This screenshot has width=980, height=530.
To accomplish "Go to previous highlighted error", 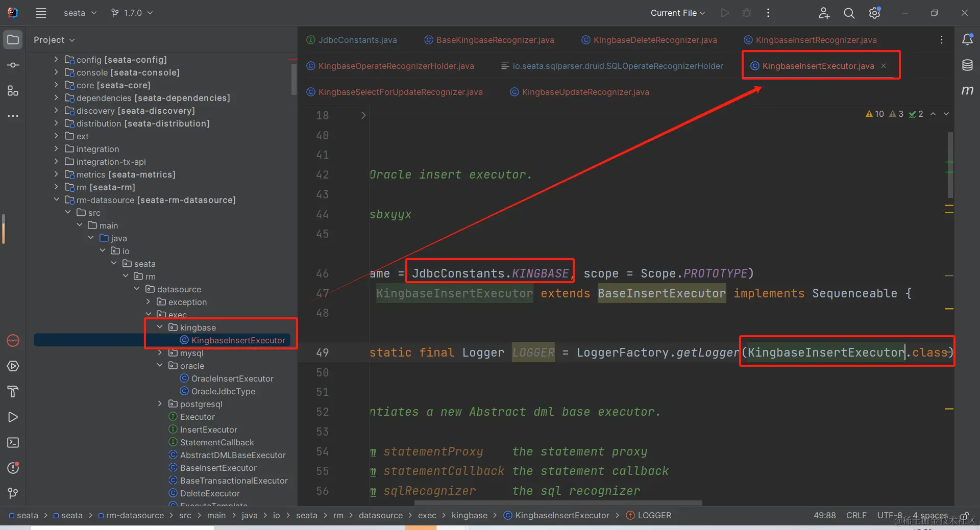I will click(933, 114).
